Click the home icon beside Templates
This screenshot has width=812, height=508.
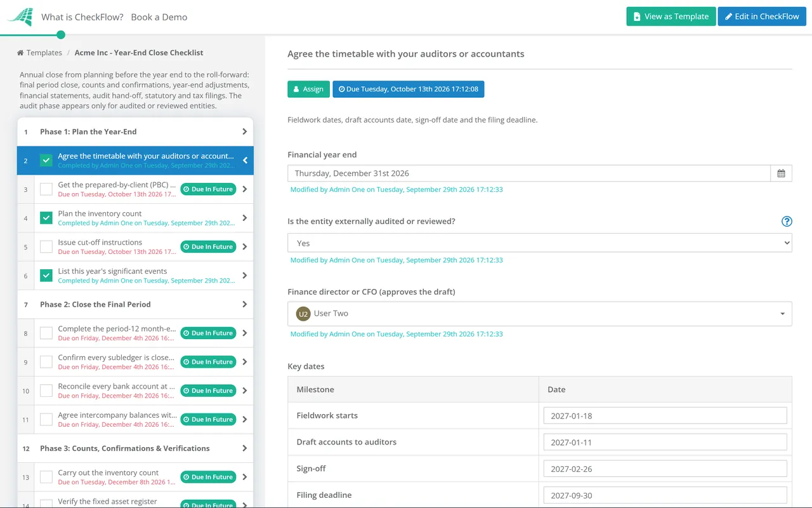click(20, 53)
